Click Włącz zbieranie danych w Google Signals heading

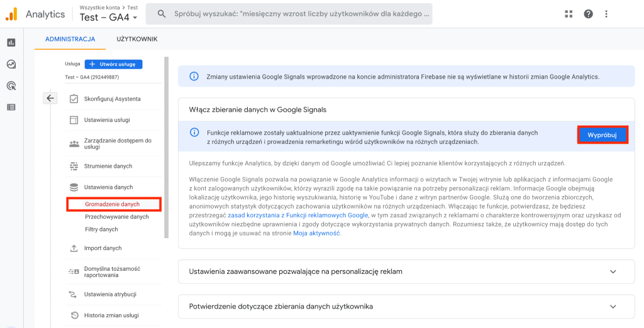(257, 109)
